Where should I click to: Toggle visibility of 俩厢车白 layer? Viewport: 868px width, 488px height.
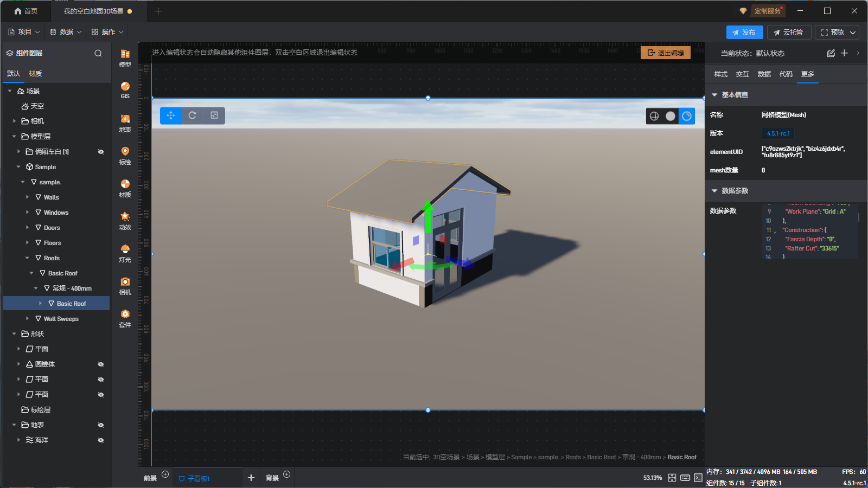pyautogui.click(x=101, y=152)
